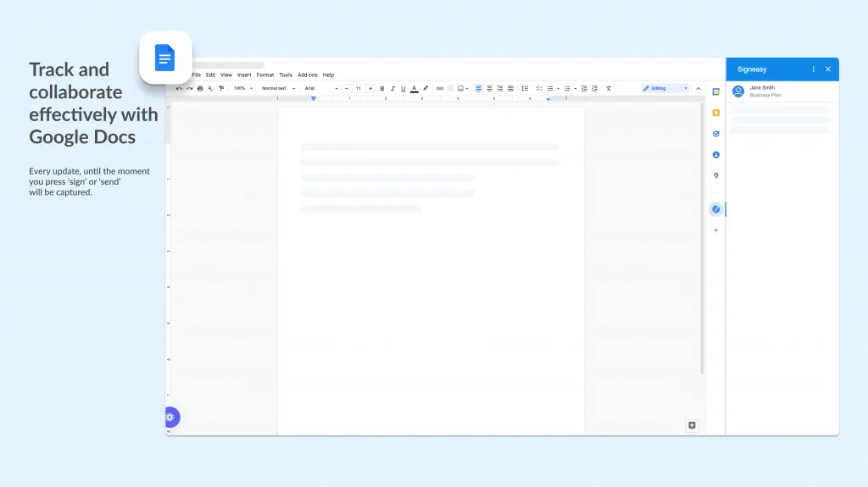
Task: Click the purple gear floating button
Action: click(171, 418)
